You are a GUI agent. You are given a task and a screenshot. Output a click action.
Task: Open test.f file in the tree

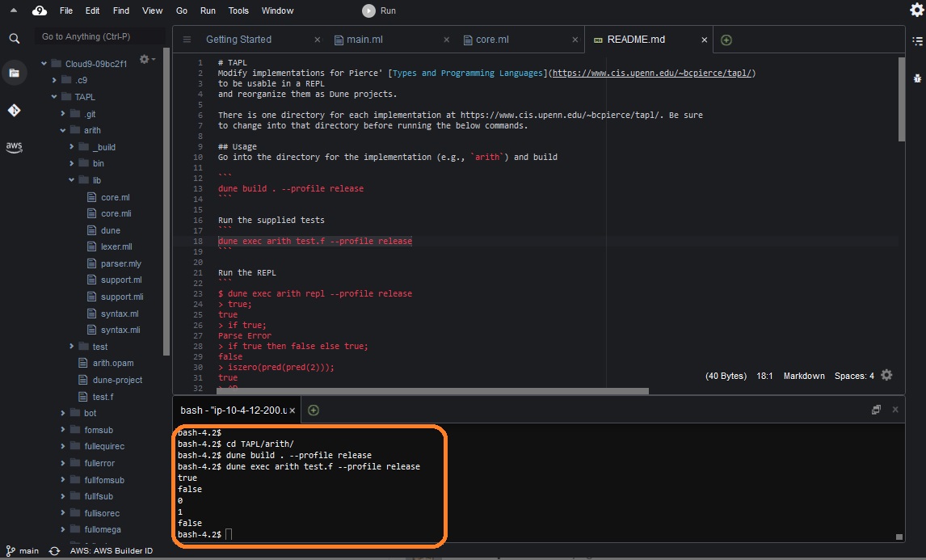(103, 397)
